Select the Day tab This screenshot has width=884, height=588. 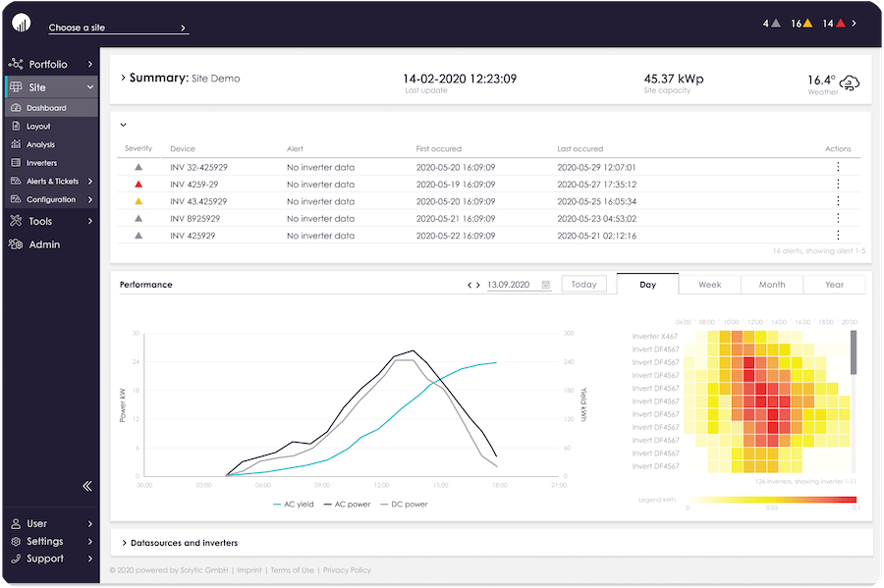(x=648, y=285)
